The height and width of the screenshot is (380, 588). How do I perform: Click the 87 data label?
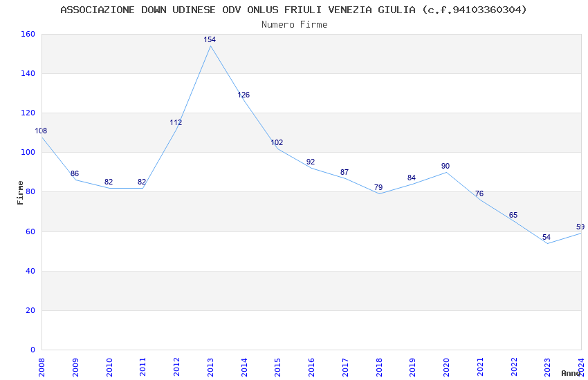[x=344, y=172]
